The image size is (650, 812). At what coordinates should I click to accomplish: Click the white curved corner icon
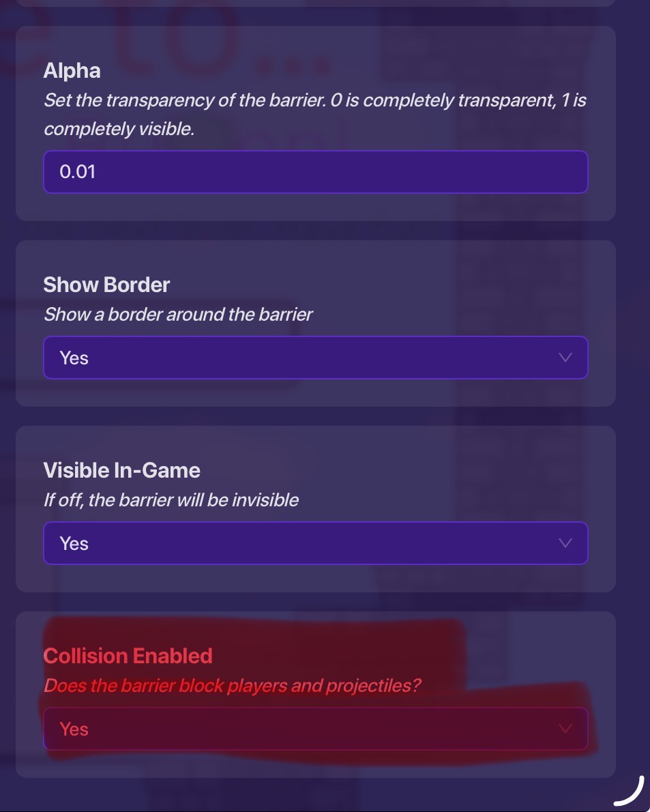629,792
